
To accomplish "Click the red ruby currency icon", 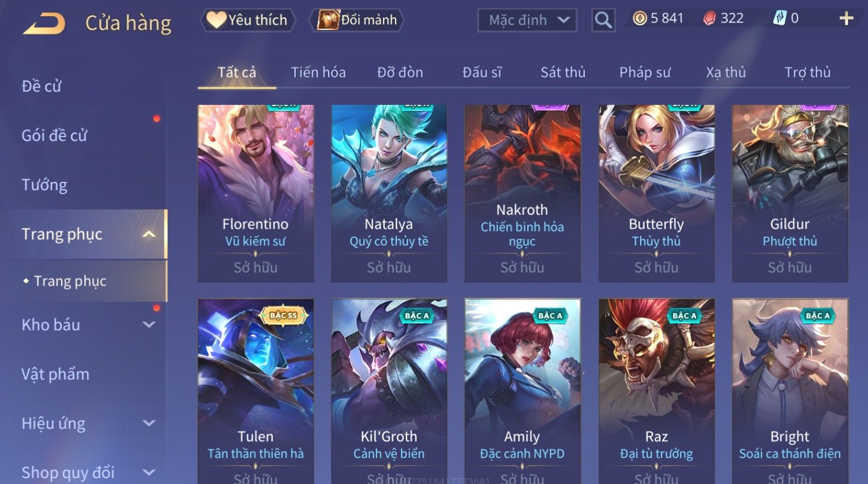I will pos(709,18).
